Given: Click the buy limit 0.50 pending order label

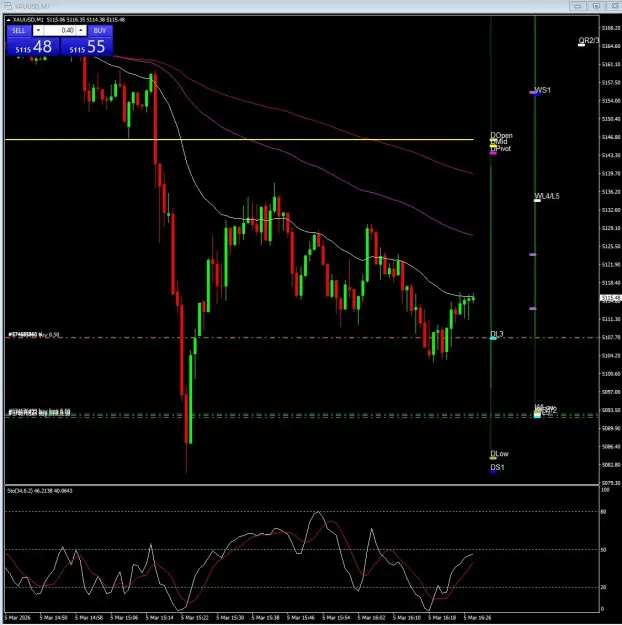Looking at the screenshot, I should tap(39, 412).
